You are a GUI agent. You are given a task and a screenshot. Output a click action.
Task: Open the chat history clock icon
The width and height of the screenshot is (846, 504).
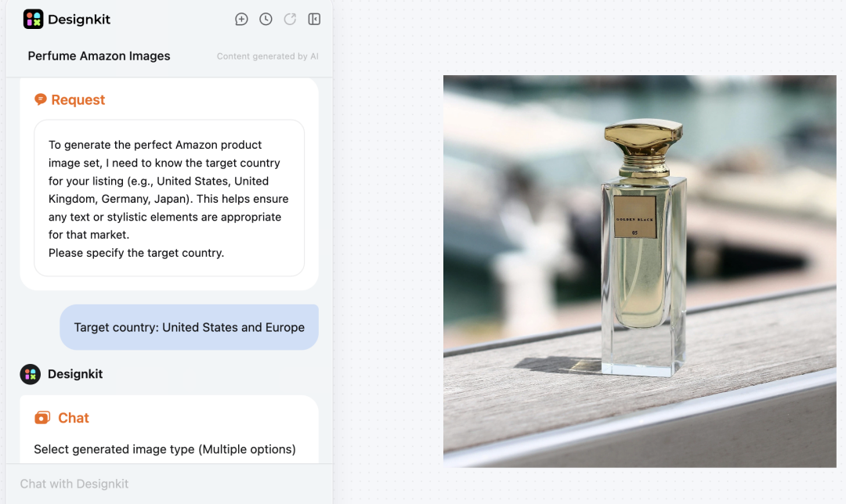coord(266,19)
